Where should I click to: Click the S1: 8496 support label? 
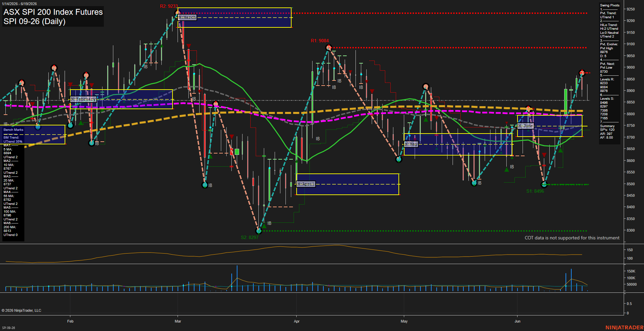pyautogui.click(x=535, y=191)
